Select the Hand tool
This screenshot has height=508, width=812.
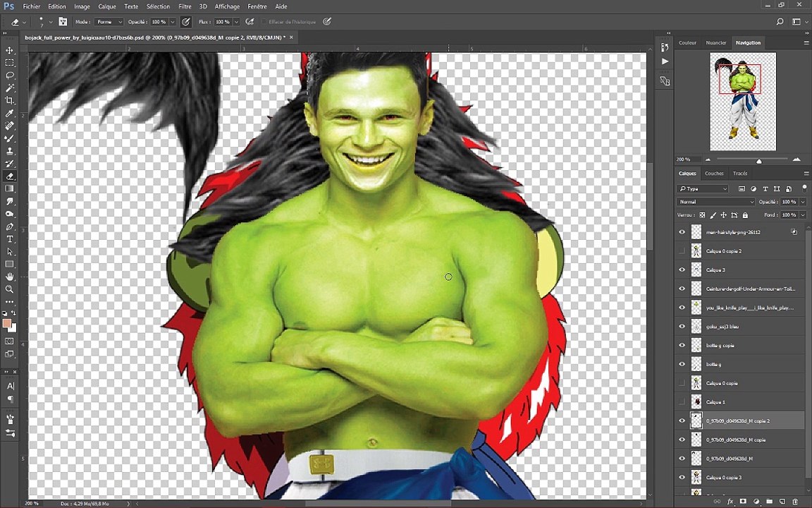coord(9,277)
